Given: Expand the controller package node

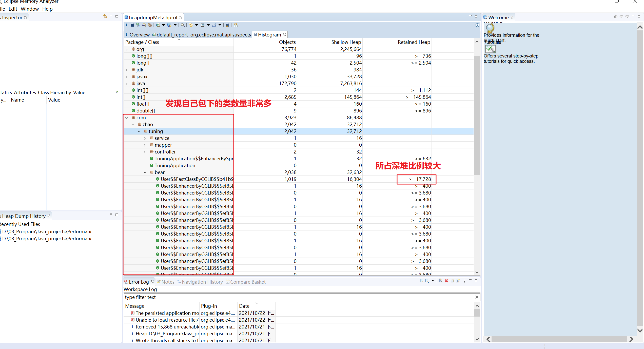Looking at the screenshot, I should 145,152.
